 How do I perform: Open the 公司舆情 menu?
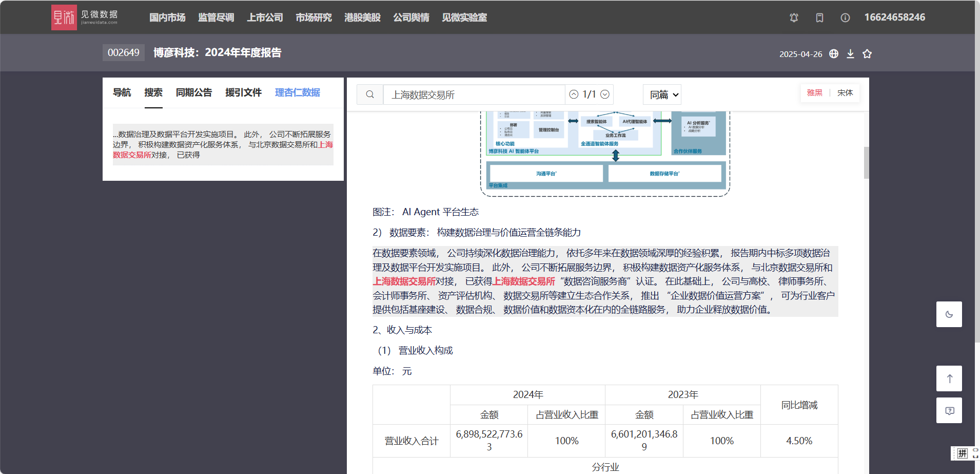411,17
